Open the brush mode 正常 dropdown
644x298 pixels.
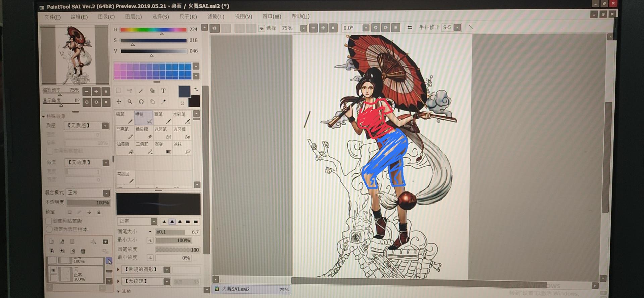[x=154, y=221]
